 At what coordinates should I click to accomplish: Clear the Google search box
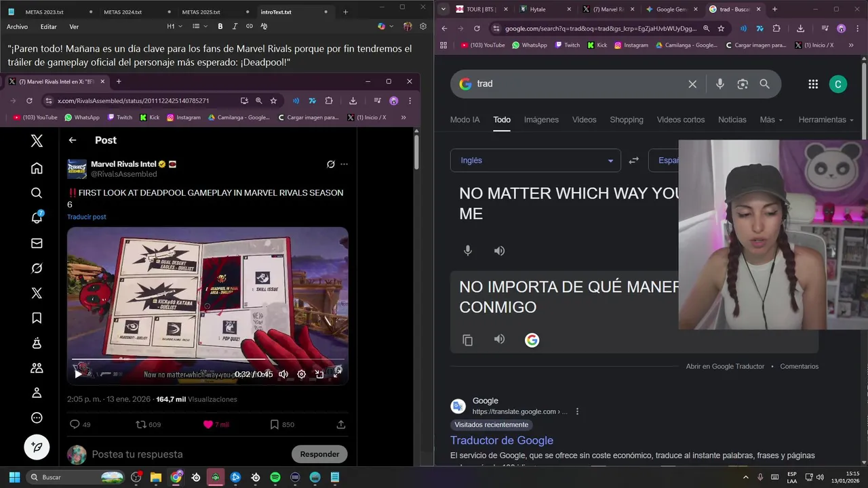[x=692, y=84]
